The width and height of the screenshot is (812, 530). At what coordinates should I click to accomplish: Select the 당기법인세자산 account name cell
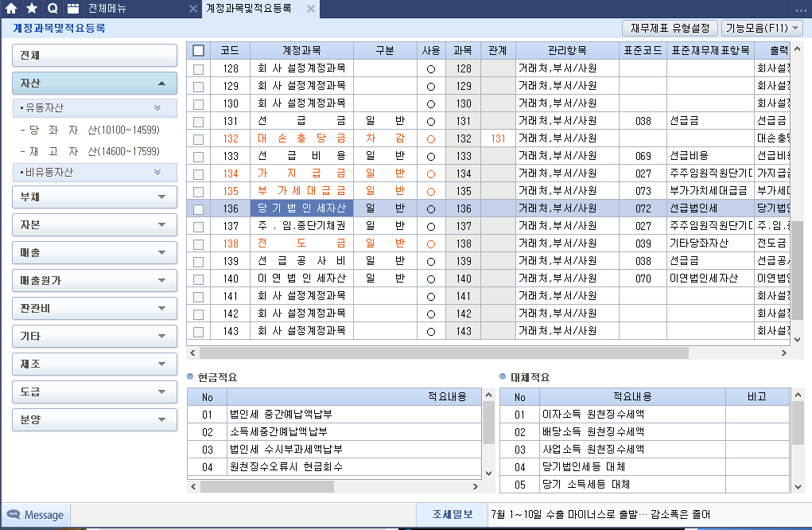pyautogui.click(x=301, y=208)
